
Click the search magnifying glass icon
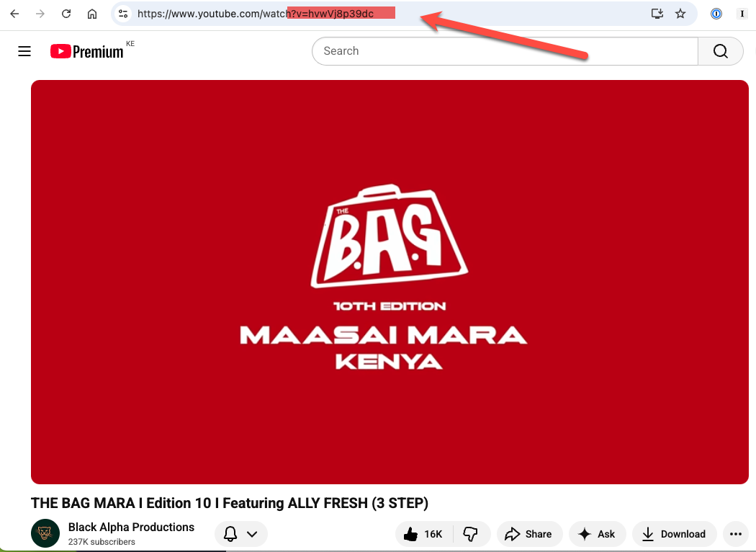720,50
